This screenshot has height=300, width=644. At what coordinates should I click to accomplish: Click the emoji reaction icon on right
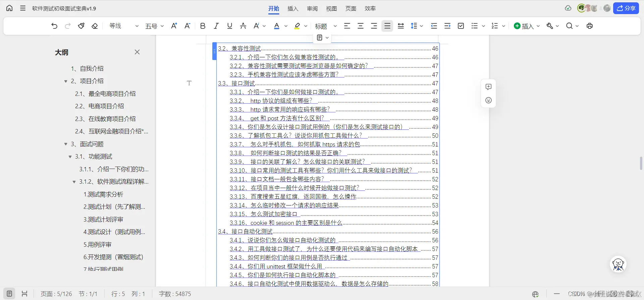point(488,100)
